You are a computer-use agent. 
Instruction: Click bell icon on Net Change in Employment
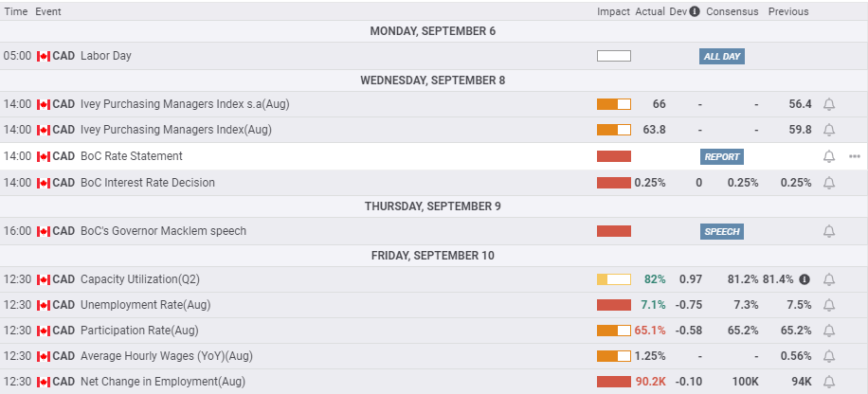(x=829, y=382)
